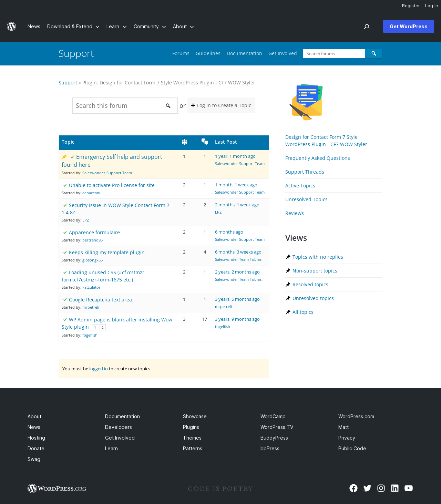Expand the About menu

tap(183, 27)
